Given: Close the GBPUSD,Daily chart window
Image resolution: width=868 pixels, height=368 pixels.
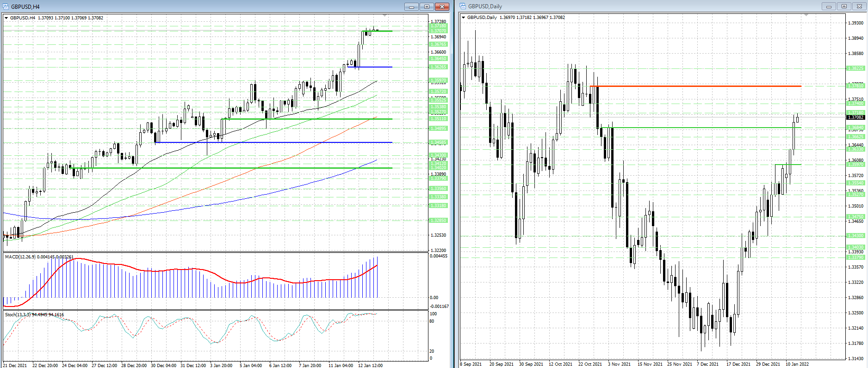Looking at the screenshot, I should (x=860, y=6).
